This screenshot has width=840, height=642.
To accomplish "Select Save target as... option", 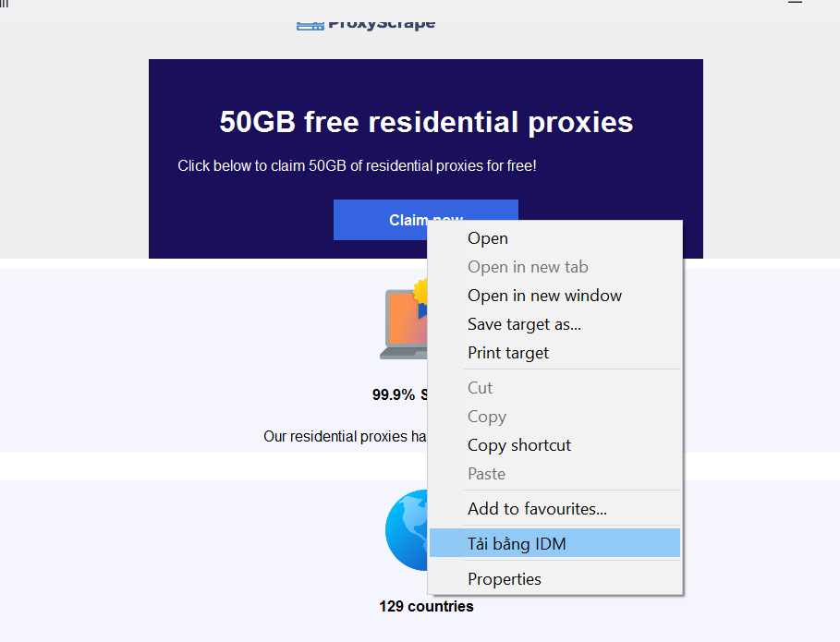I will pyautogui.click(x=524, y=324).
